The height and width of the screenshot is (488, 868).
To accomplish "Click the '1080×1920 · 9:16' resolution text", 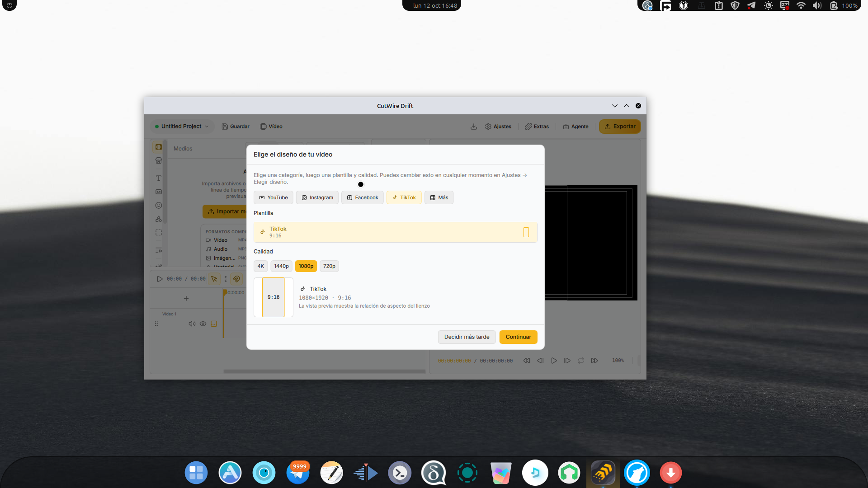I will tap(325, 298).
